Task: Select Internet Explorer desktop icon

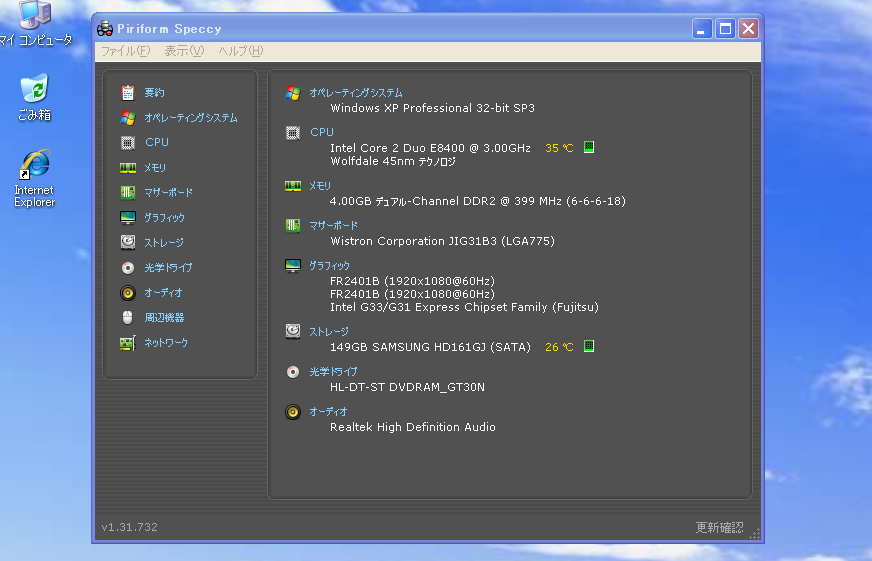Action: click(34, 178)
